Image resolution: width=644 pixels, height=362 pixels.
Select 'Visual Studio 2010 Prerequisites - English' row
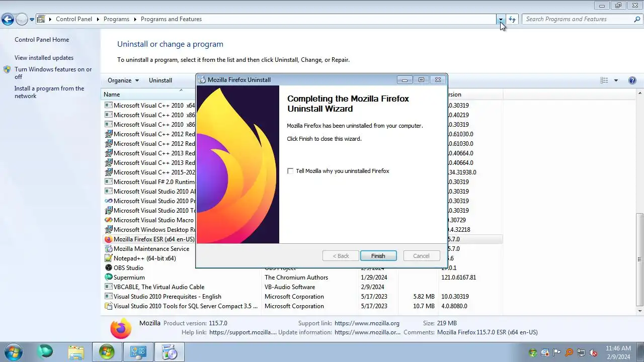pyautogui.click(x=302, y=297)
